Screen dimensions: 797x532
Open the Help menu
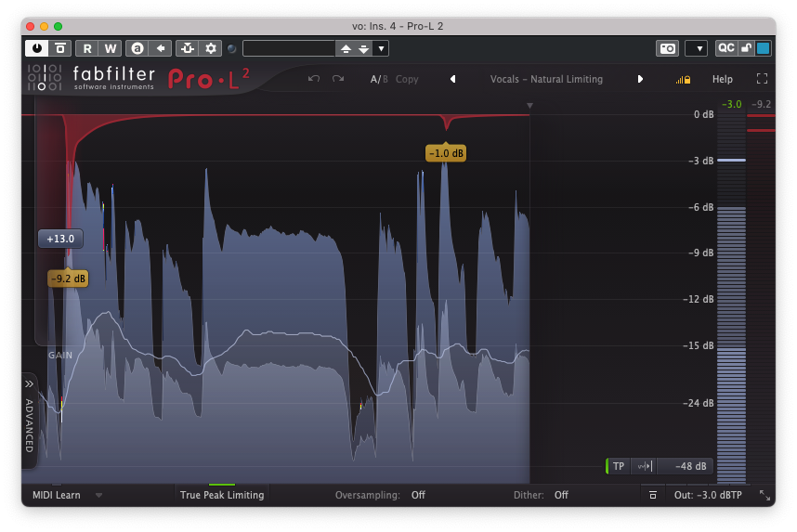[723, 79]
